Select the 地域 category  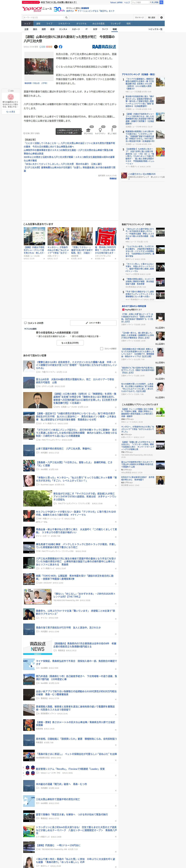coord(114,29)
